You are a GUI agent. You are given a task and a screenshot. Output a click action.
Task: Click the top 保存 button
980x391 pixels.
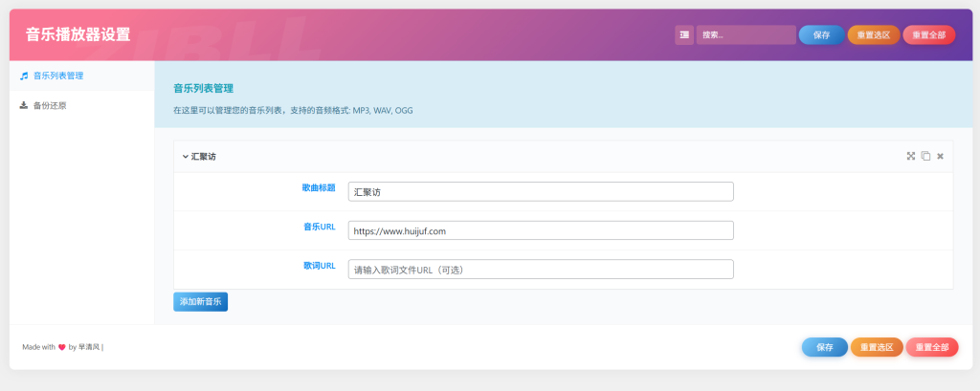821,35
